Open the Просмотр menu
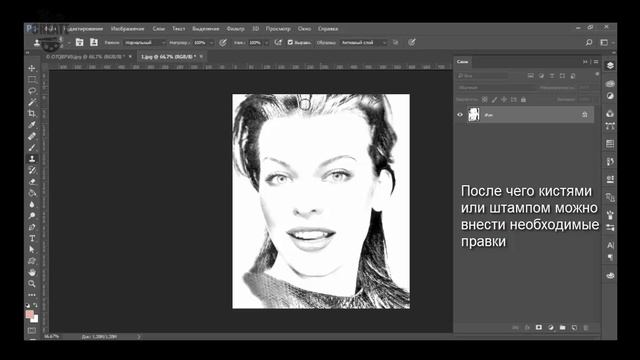Image resolution: width=640 pixels, height=360 pixels. 278,29
